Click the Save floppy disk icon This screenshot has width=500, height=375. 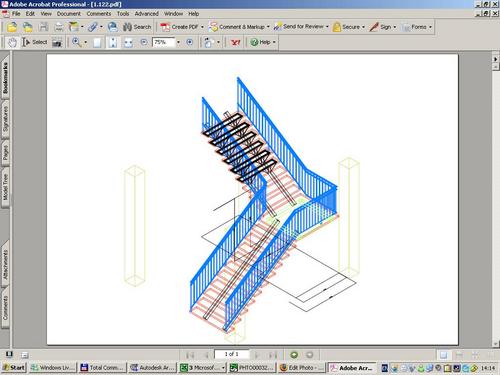pos(44,27)
